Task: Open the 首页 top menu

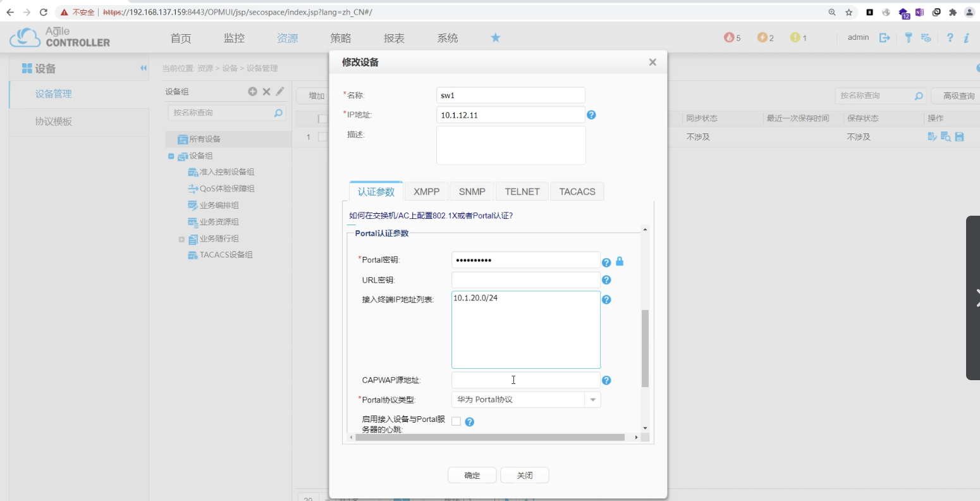Action: coord(181,38)
